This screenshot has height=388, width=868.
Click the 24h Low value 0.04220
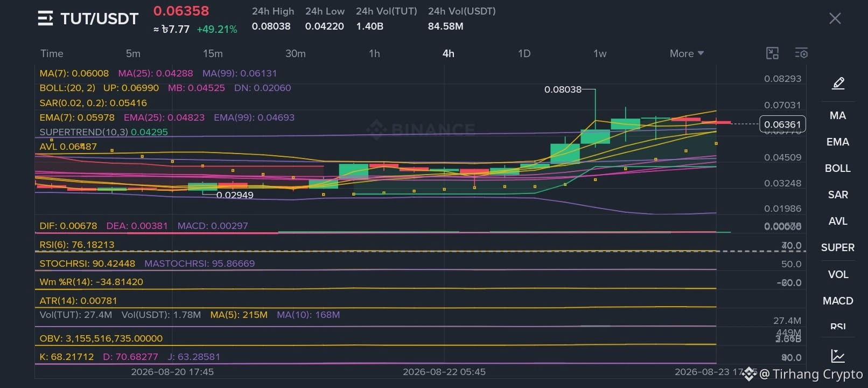point(324,26)
